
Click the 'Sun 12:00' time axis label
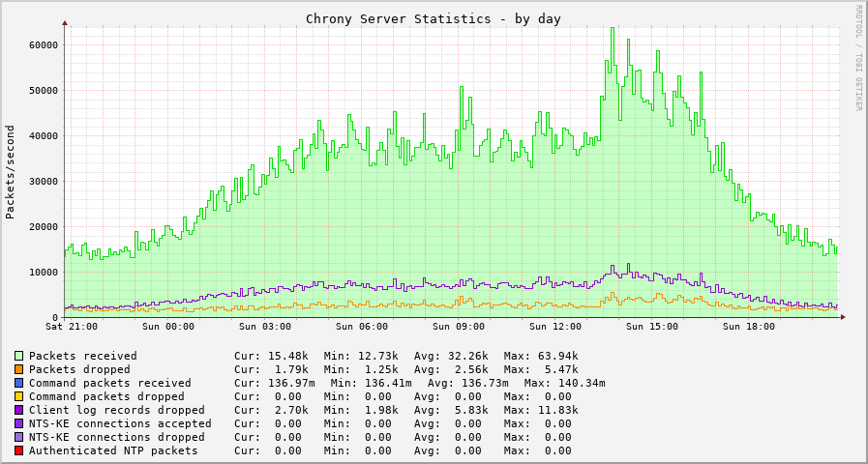(x=555, y=327)
